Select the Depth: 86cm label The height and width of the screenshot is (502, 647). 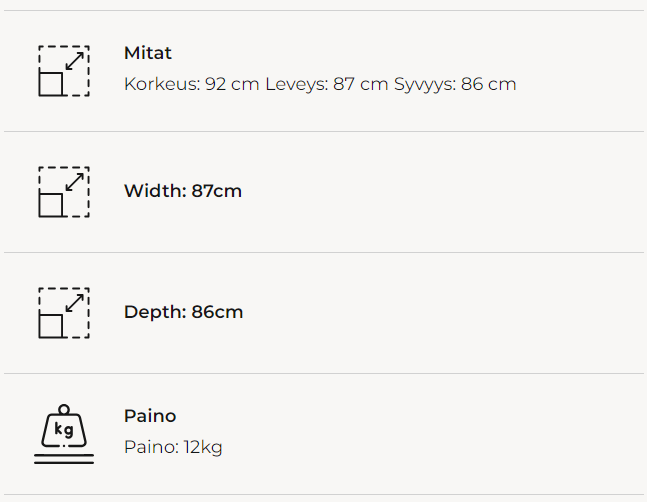(183, 312)
